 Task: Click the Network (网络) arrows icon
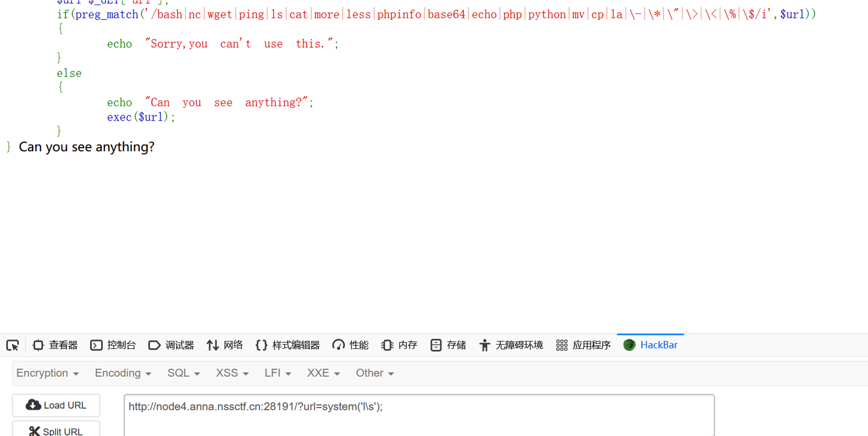(212, 345)
